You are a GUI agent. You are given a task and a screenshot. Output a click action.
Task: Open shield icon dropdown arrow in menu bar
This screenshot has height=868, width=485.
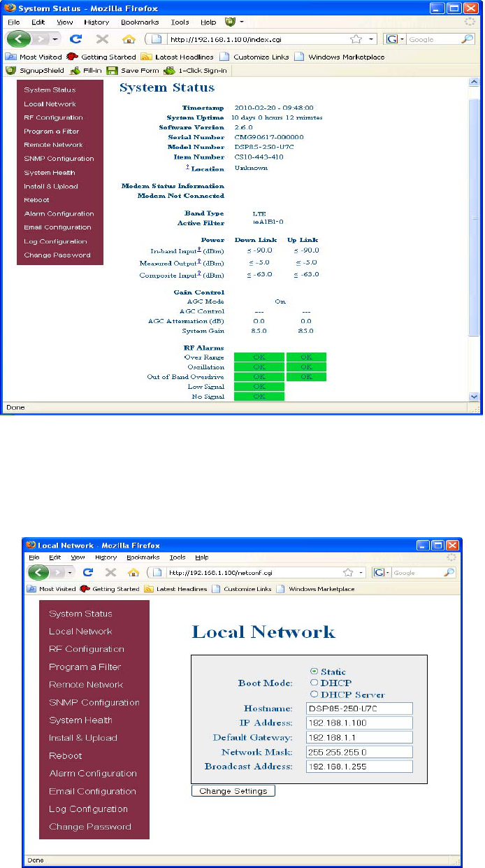click(240, 23)
